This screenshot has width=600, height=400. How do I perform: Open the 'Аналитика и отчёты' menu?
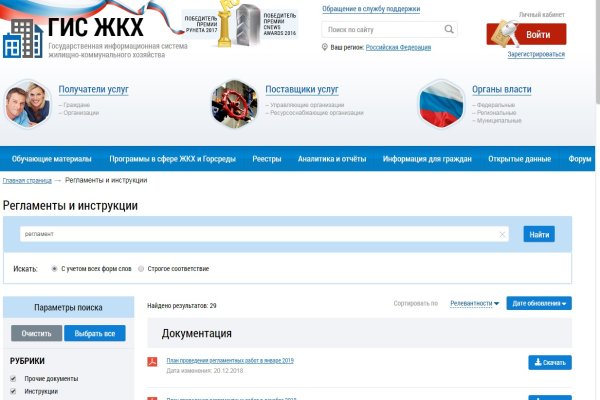(331, 159)
